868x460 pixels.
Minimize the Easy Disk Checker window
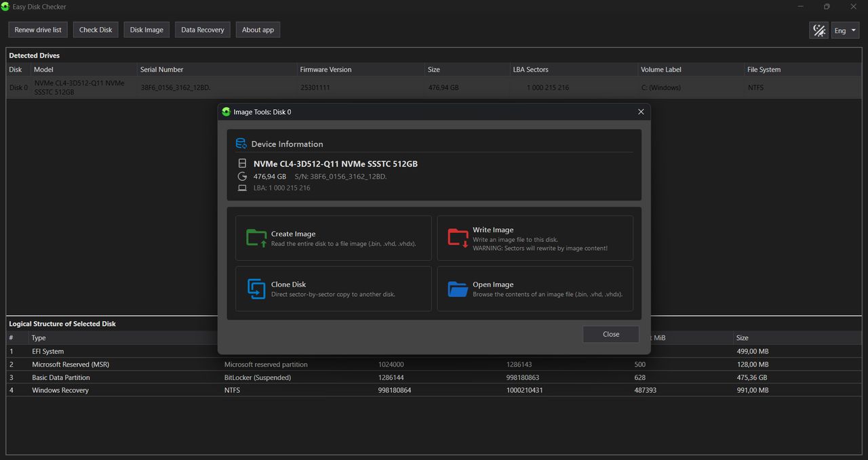click(801, 7)
